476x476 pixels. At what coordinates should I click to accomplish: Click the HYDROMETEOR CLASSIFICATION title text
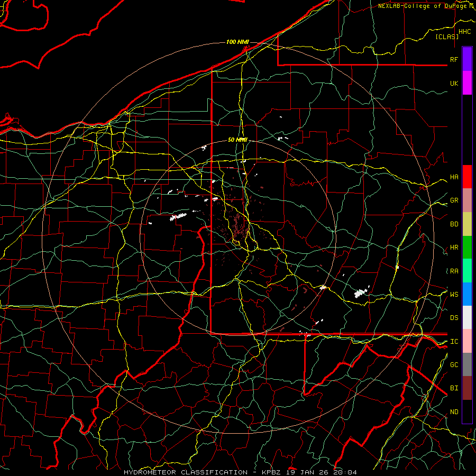pos(186,472)
